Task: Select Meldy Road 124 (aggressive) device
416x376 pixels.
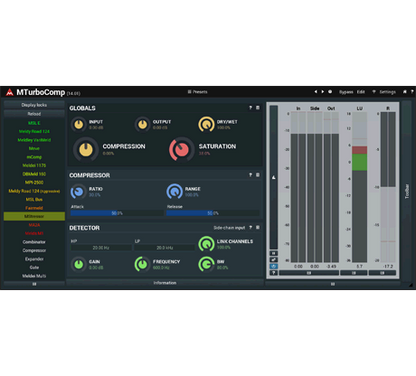Action: [x=34, y=191]
